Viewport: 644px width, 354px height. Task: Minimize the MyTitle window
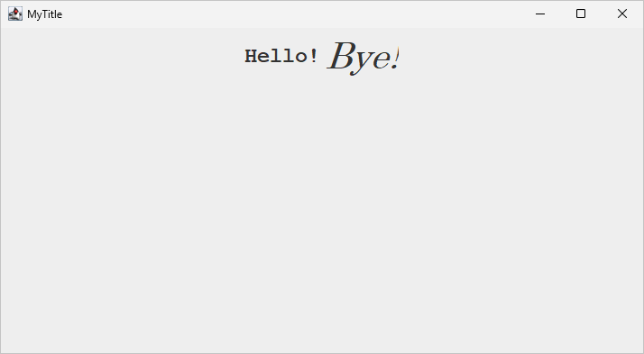coord(540,14)
